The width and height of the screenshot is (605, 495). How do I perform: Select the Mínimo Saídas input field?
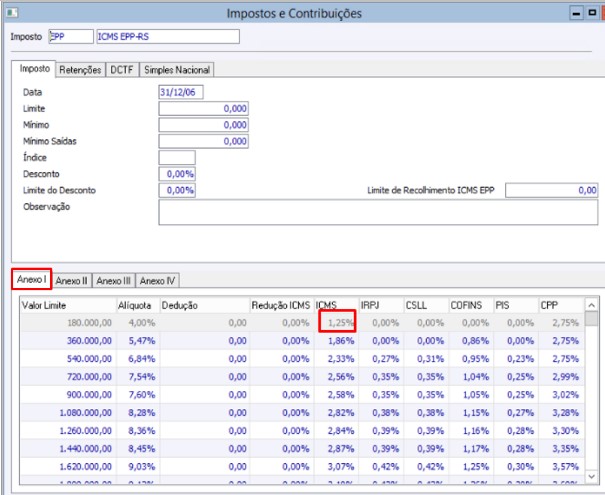[203, 141]
